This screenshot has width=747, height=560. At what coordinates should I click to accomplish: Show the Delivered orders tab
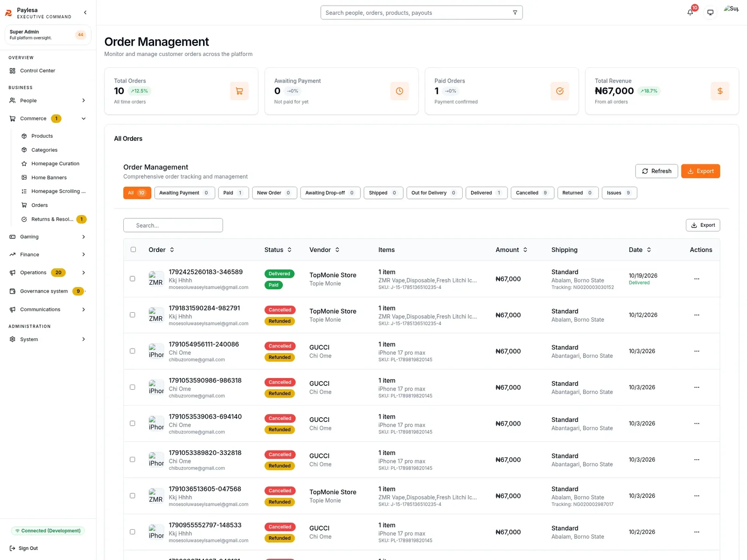(x=486, y=193)
